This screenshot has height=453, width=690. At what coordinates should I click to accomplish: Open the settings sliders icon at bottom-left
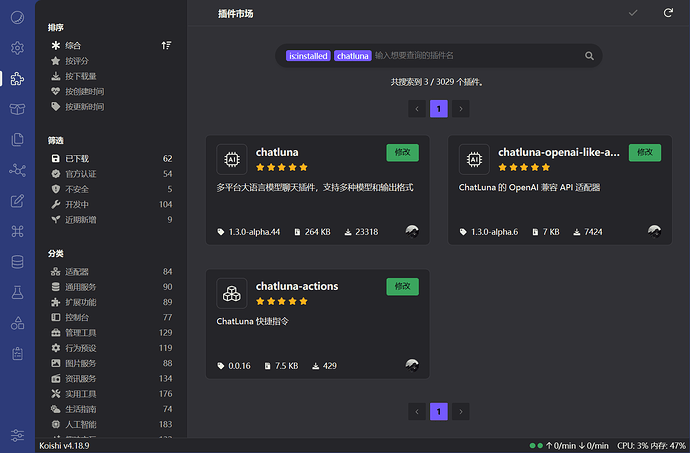pos(17,435)
